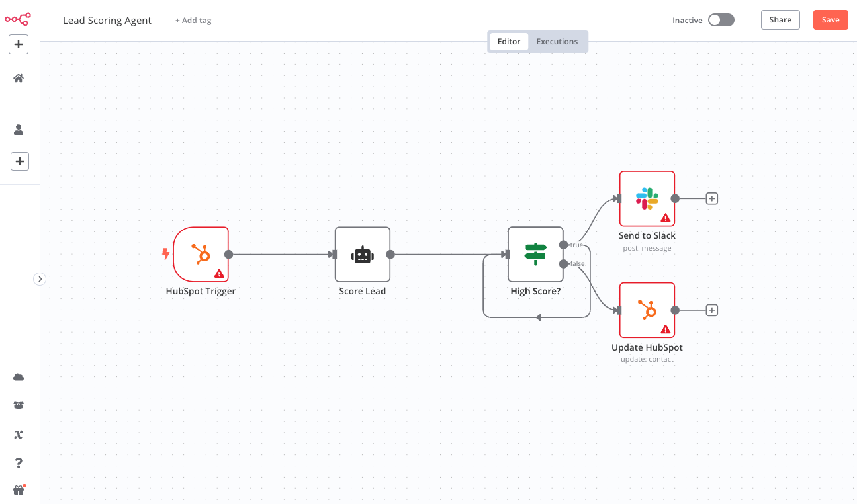Select the Send to Slack node

click(x=647, y=198)
